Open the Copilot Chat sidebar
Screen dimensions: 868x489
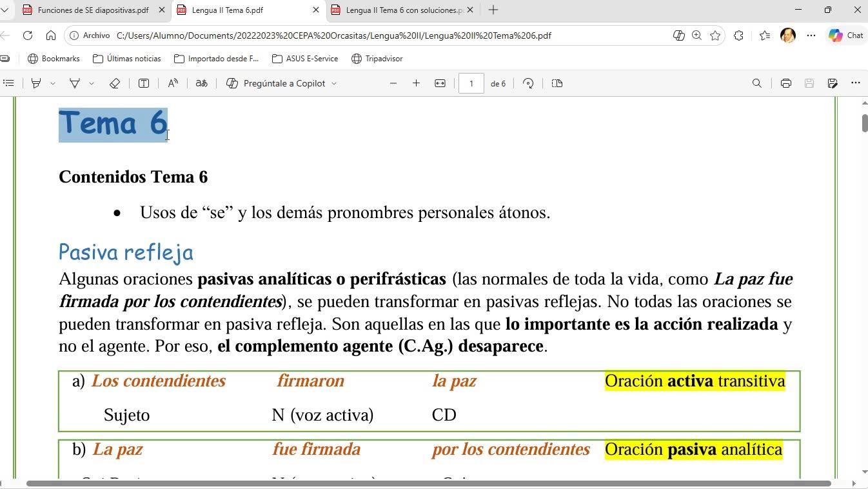[846, 35]
